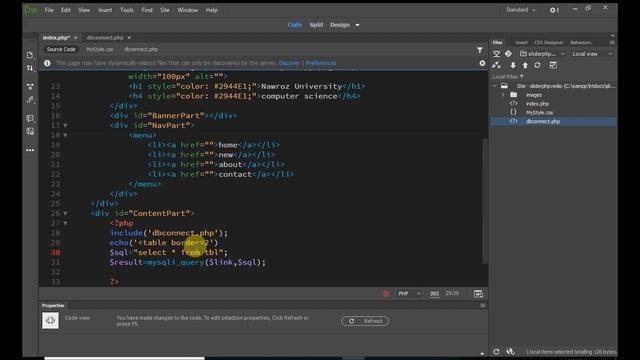Open the Site menu

click(x=164, y=10)
